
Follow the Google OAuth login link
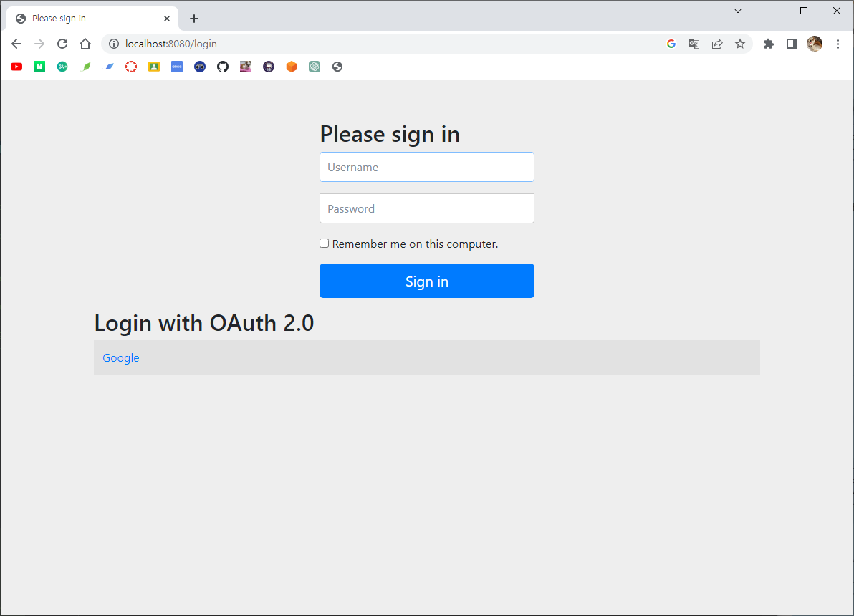[121, 358]
